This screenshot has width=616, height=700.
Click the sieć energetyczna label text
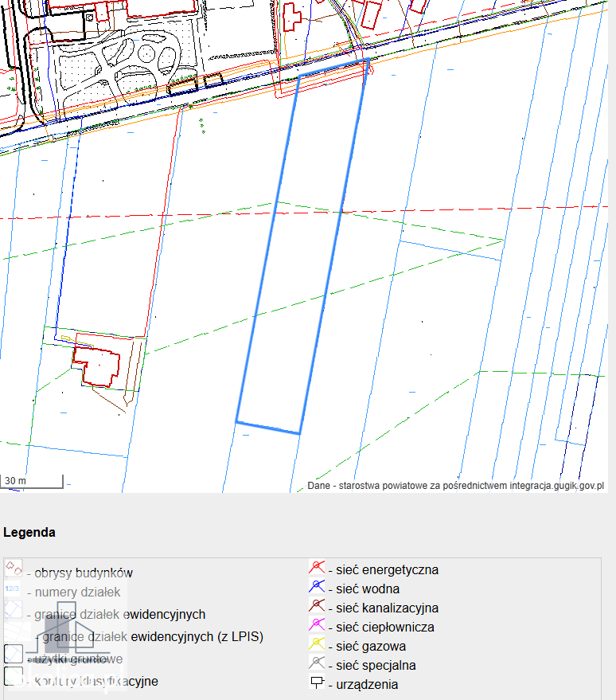(x=387, y=570)
